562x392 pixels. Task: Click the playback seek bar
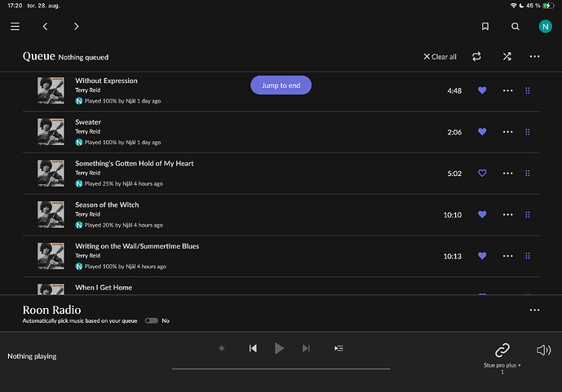pos(281,368)
